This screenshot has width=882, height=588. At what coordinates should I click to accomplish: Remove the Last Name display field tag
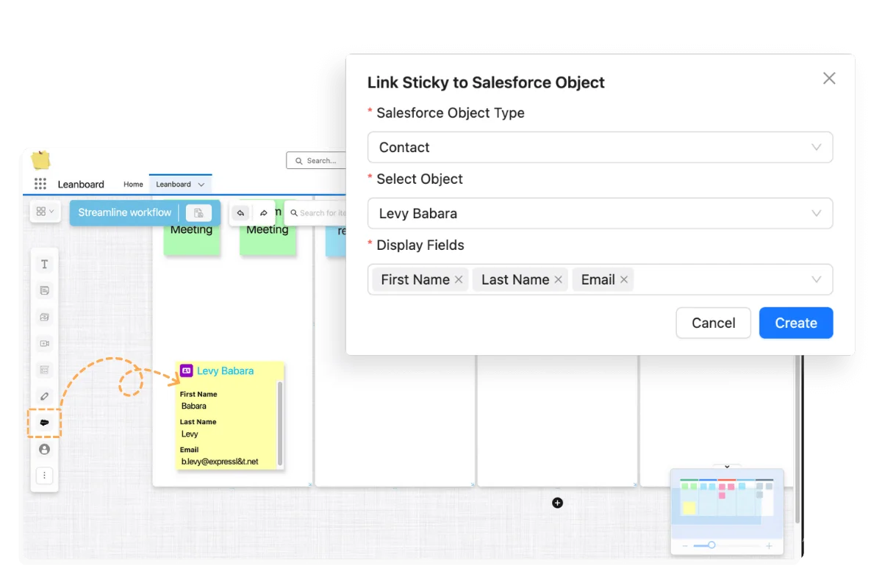click(558, 279)
